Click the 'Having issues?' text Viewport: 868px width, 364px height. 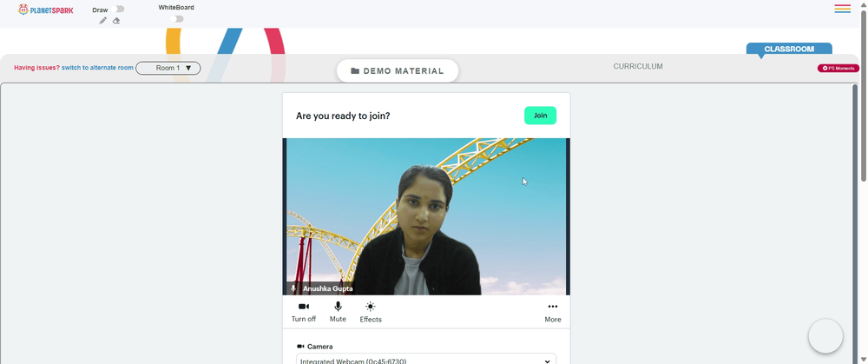36,68
